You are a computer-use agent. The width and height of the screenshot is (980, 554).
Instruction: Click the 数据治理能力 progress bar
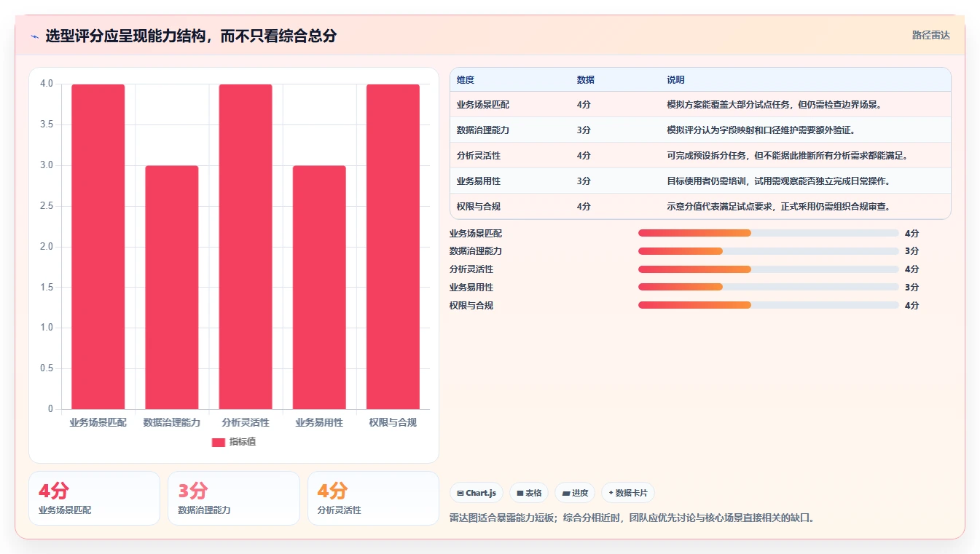769,251
